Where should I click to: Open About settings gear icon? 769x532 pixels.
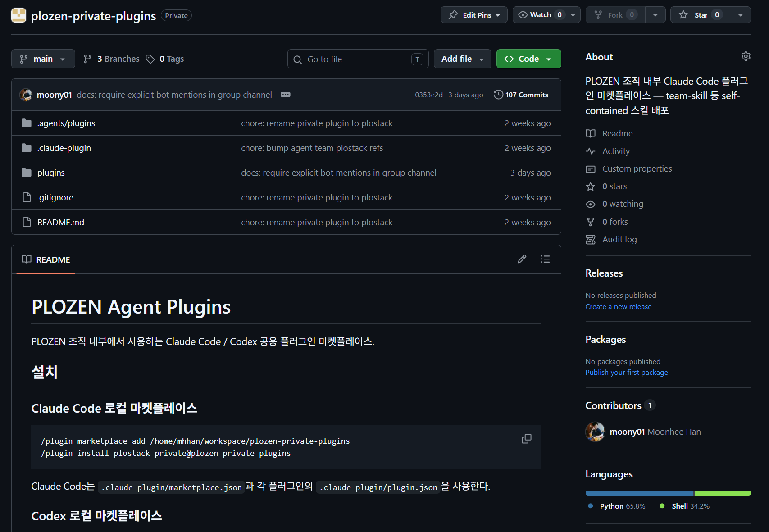point(746,56)
